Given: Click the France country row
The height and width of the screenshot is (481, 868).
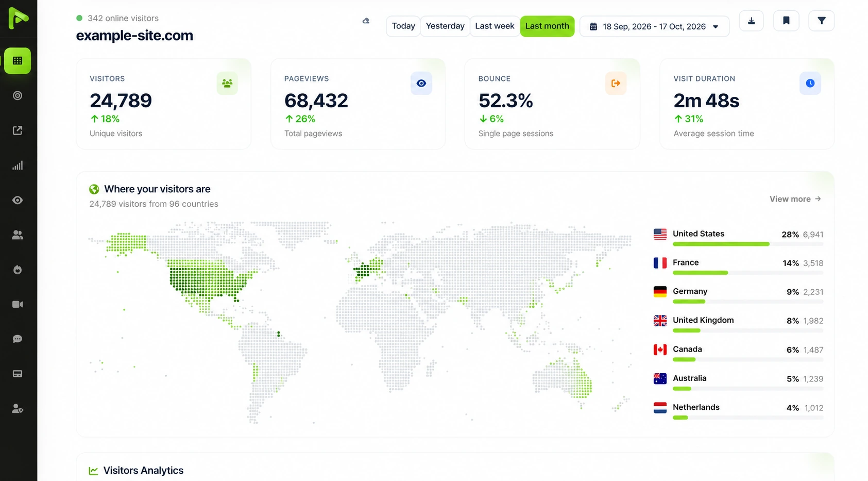Looking at the screenshot, I should pyautogui.click(x=738, y=266).
